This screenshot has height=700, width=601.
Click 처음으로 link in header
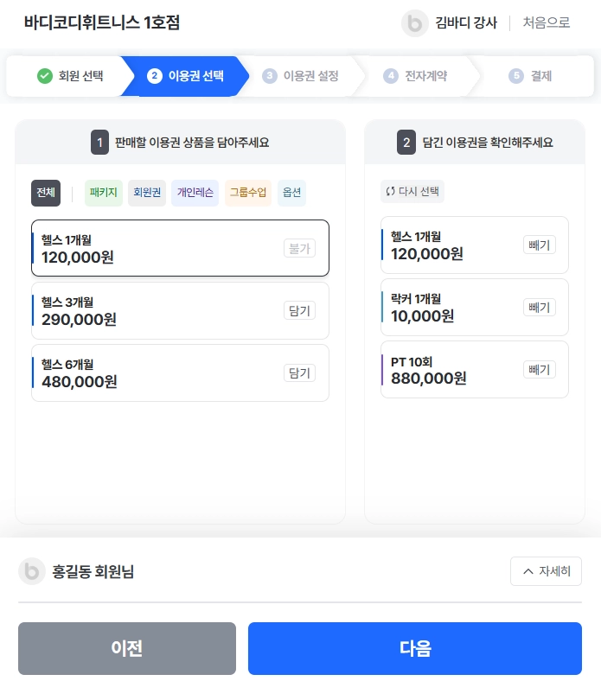[x=547, y=23]
